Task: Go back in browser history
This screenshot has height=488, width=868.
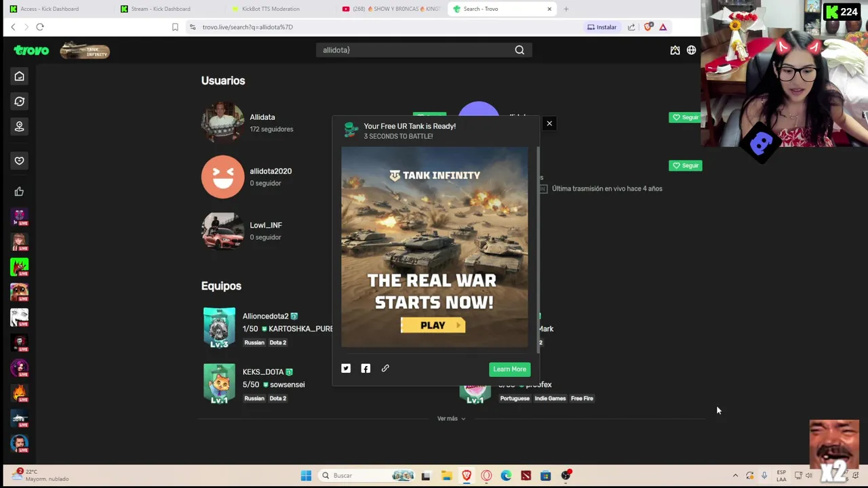Action: pyautogui.click(x=13, y=27)
